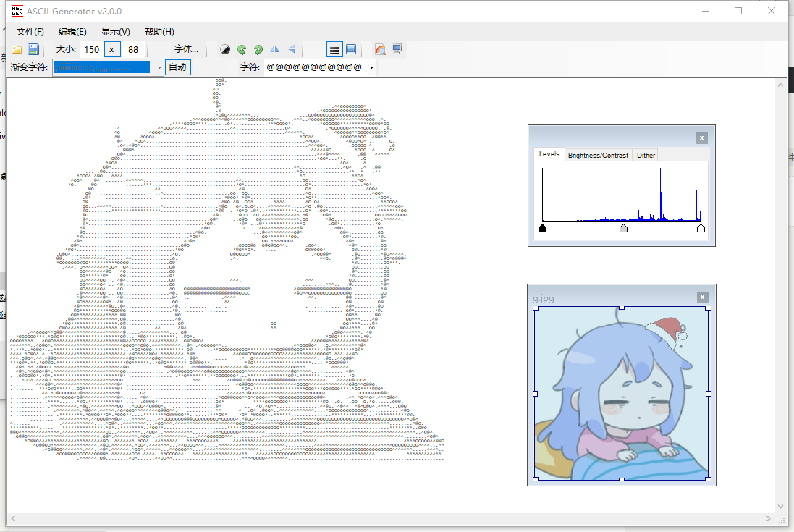Grab the white point levels slider
The height and width of the screenshot is (532, 794).
tap(701, 228)
